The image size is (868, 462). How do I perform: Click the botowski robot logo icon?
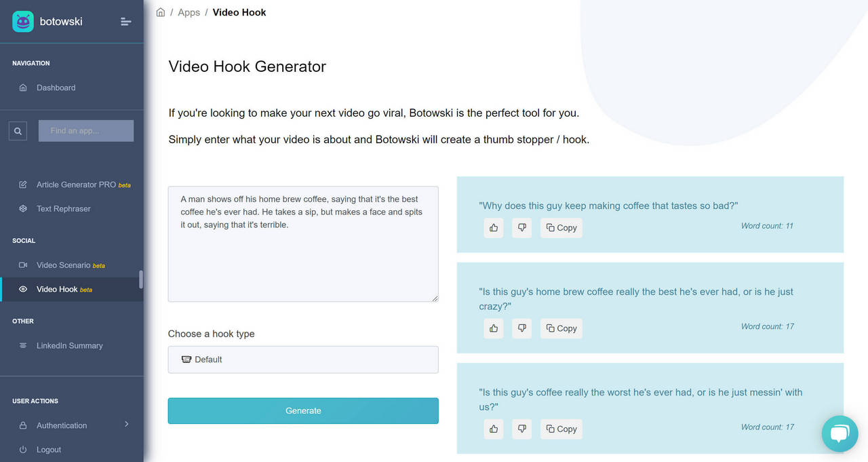pyautogui.click(x=22, y=21)
